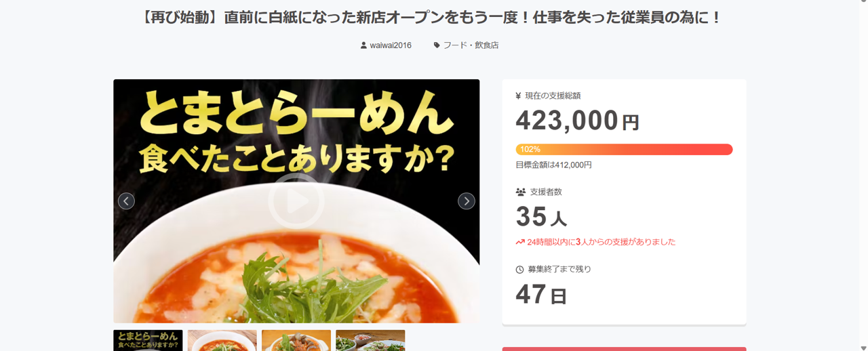Click the 102% funding progress bar

[x=624, y=149]
